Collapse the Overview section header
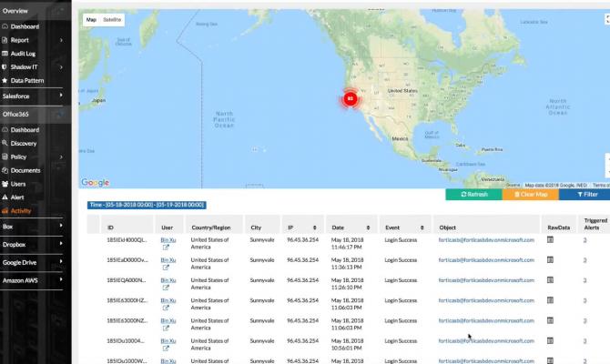Image resolution: width=610 pixels, height=364 pixels. [59, 11]
